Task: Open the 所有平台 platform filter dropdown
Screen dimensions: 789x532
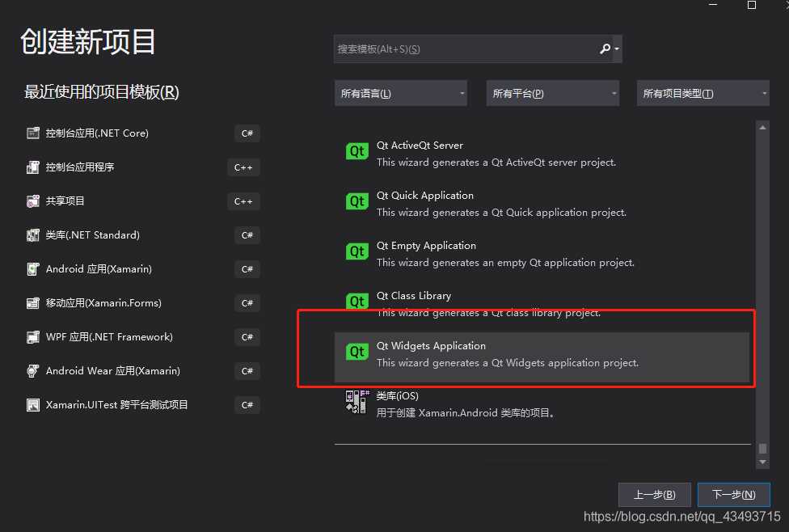Action: [552, 93]
